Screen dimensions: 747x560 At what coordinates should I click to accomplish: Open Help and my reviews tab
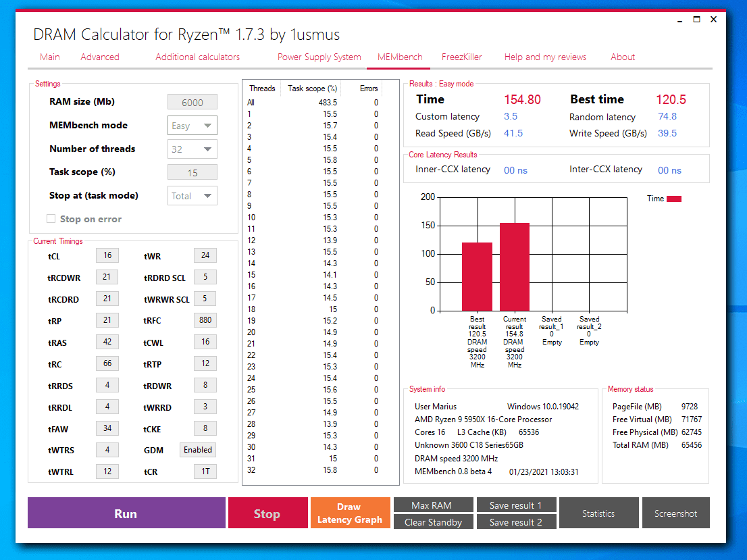coord(545,57)
